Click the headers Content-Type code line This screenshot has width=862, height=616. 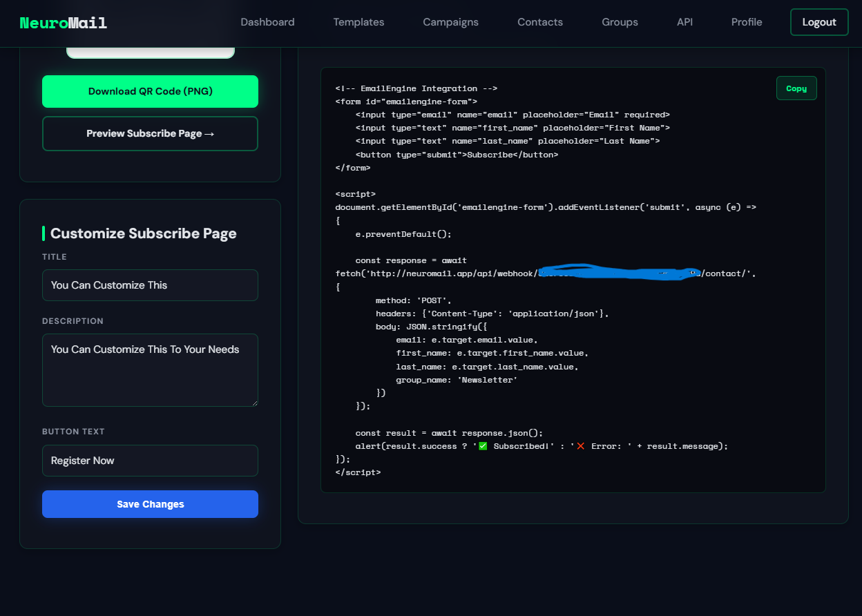click(492, 314)
